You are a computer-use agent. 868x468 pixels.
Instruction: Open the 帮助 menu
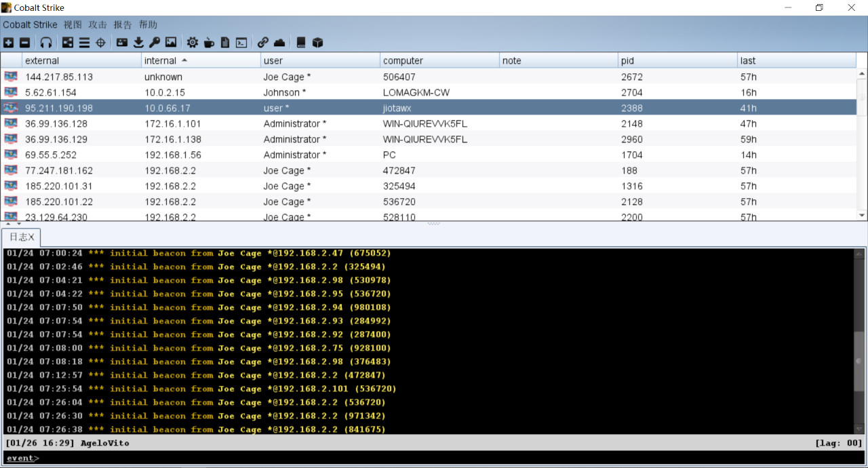click(x=148, y=24)
